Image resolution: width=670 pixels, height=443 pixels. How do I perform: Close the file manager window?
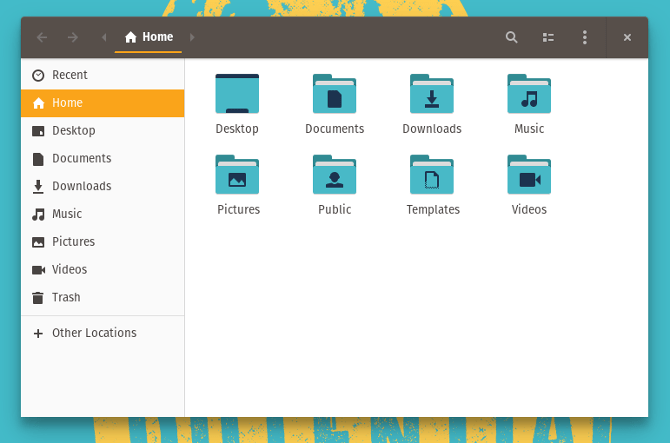click(x=627, y=38)
